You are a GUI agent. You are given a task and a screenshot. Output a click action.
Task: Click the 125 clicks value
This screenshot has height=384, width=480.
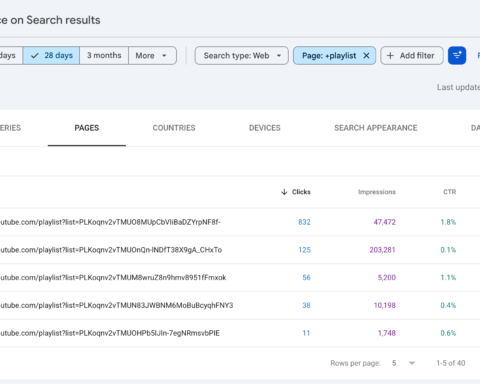[304, 250]
